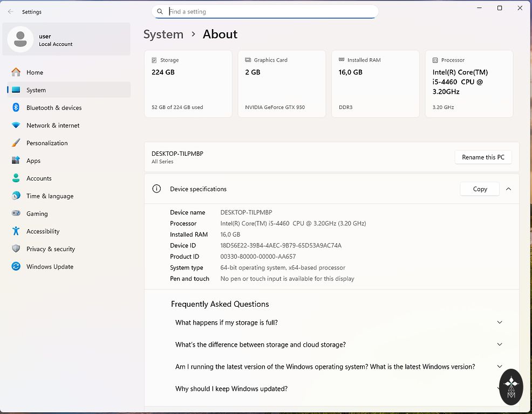Click the Home icon in sidebar
The image size is (532, 414).
(x=16, y=72)
